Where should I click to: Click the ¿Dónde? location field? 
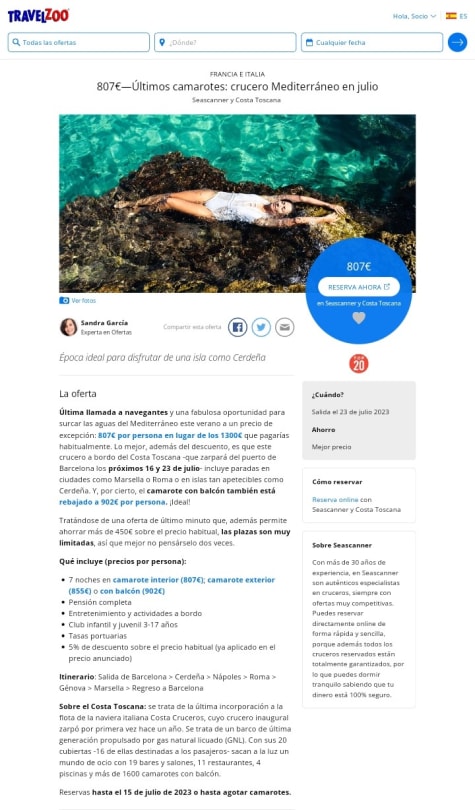pyautogui.click(x=225, y=42)
